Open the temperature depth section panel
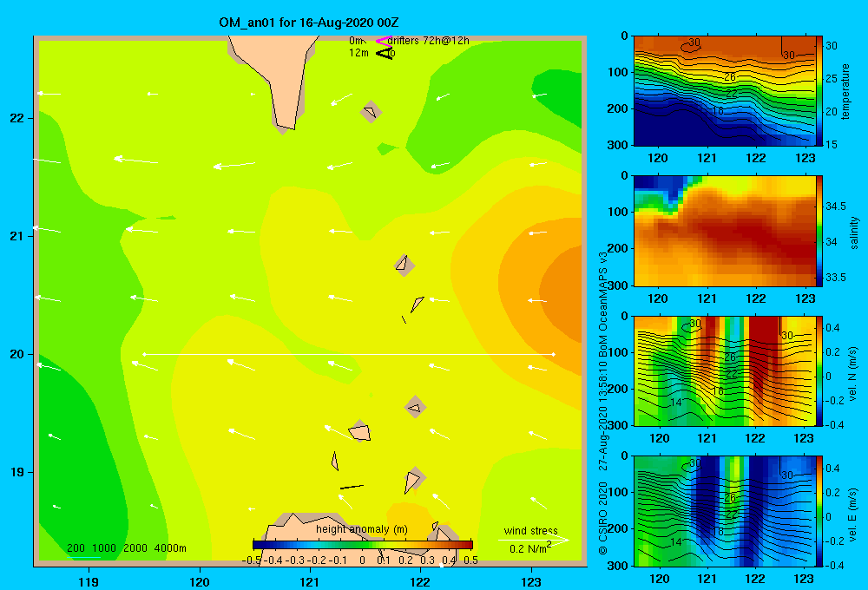The image size is (868, 590). [725, 90]
